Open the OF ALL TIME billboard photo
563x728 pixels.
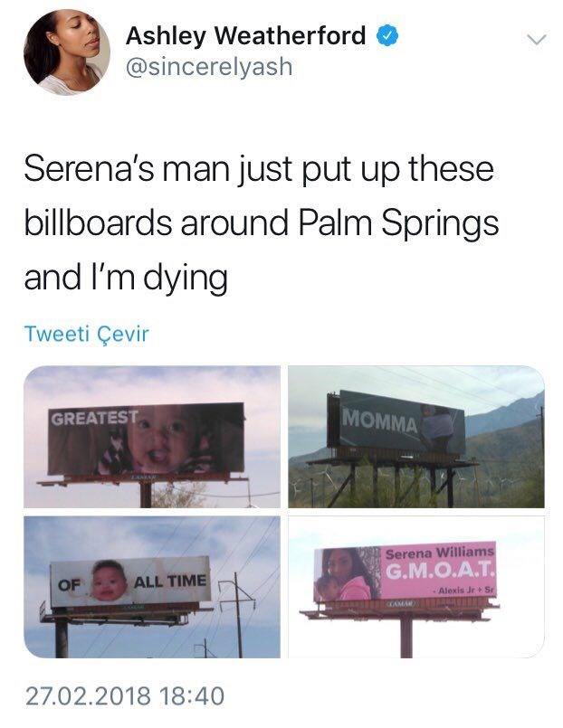[152, 586]
